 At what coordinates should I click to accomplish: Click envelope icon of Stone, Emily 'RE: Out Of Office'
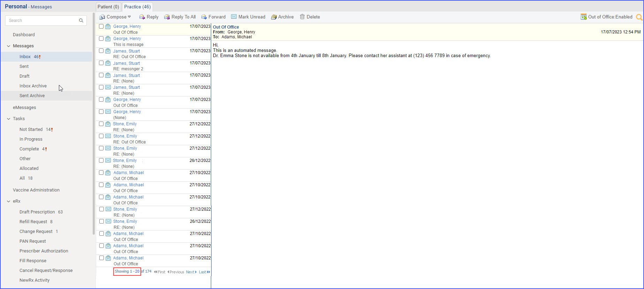(108, 136)
